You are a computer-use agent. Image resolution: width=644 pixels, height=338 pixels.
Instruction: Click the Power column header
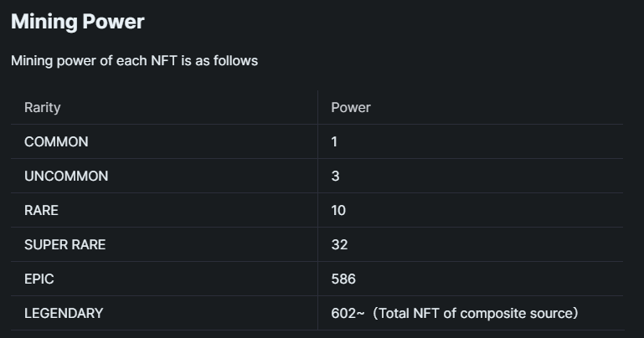[351, 107]
